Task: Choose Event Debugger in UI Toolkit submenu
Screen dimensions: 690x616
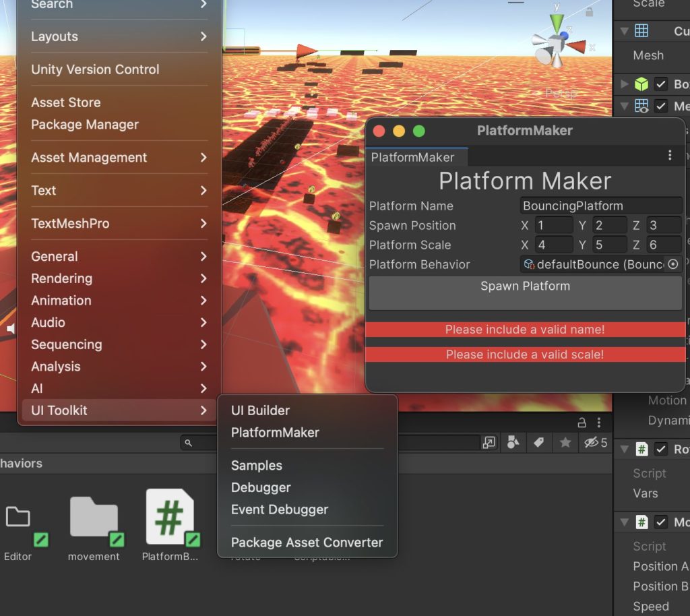Action: tap(279, 510)
